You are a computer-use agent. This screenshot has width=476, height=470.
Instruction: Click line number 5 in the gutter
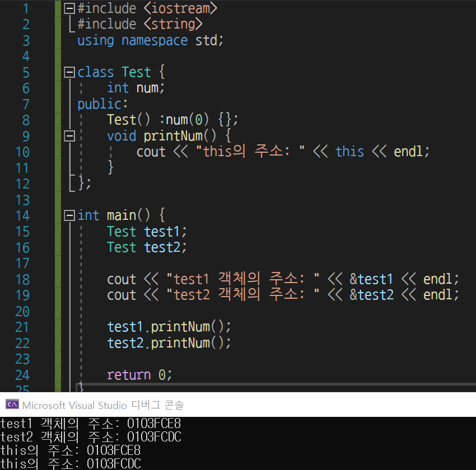pos(26,73)
